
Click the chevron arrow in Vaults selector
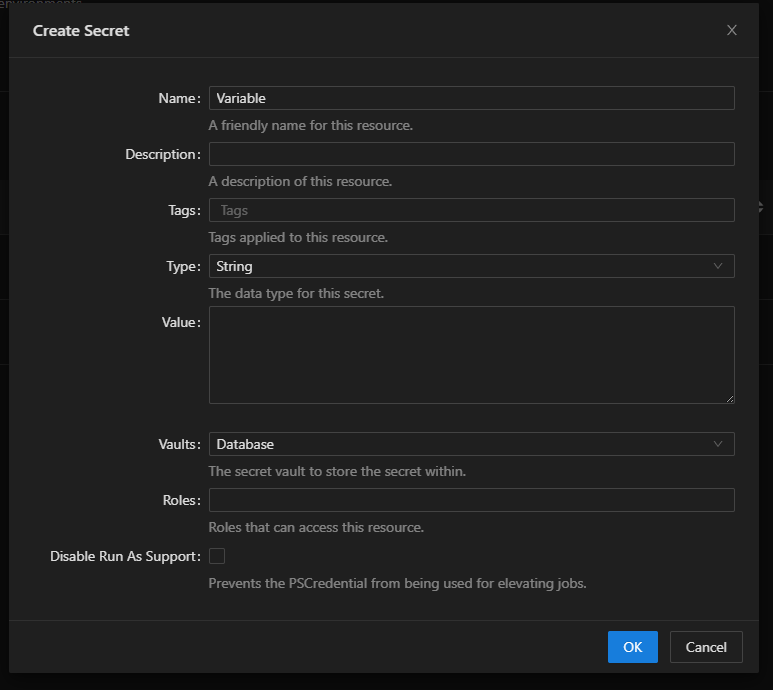tap(718, 444)
